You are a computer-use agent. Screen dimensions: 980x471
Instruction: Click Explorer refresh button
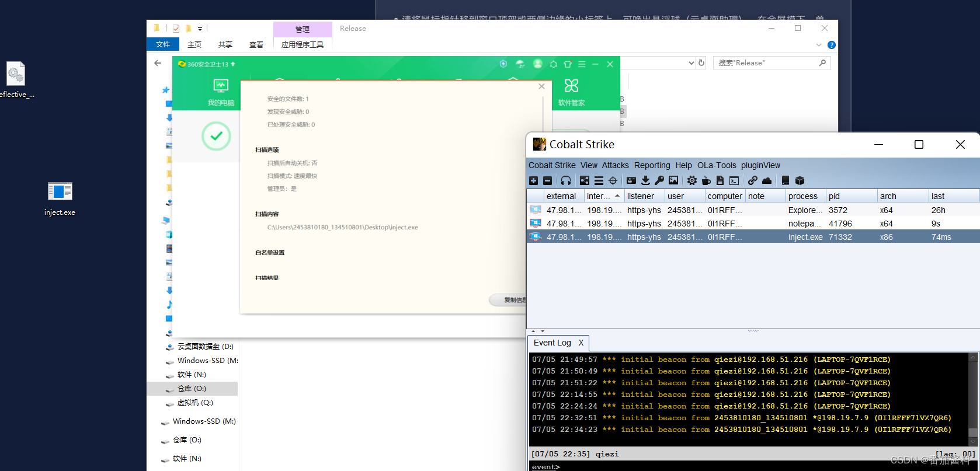tap(701, 63)
